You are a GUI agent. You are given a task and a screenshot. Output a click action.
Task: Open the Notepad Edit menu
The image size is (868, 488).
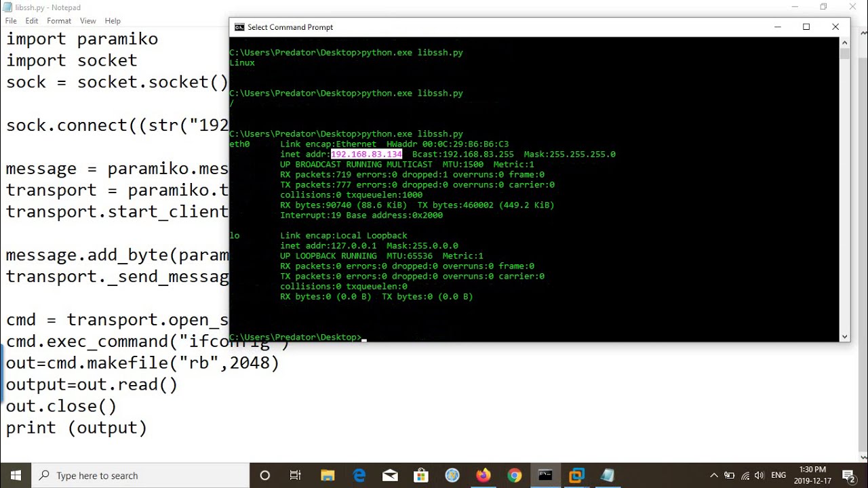[x=32, y=21]
